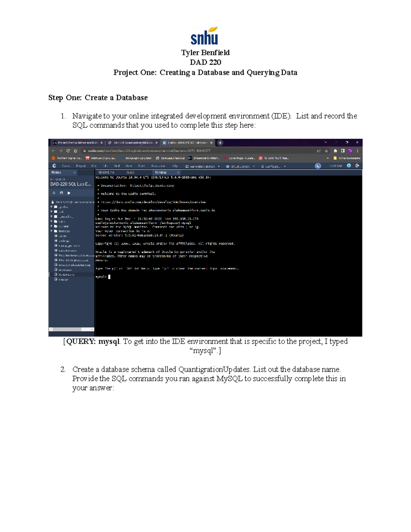
Task: Open the Configure... dropdown in the Codio toolbar
Action: pos(273,165)
